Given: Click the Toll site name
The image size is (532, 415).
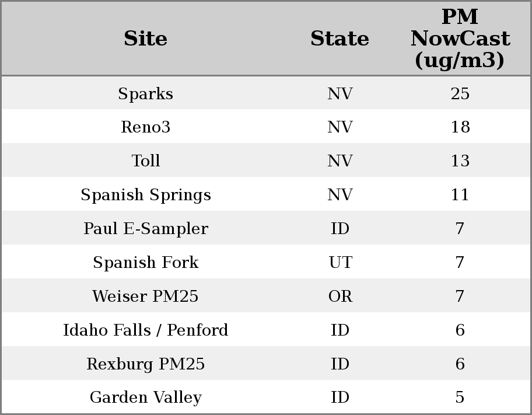Looking at the screenshot, I should click(145, 161).
